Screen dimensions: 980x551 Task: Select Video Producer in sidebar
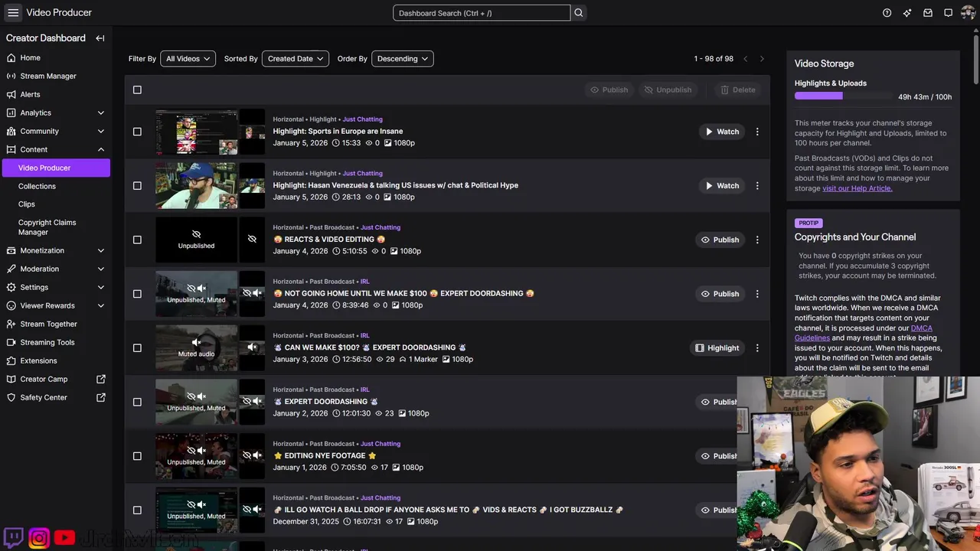(x=56, y=168)
